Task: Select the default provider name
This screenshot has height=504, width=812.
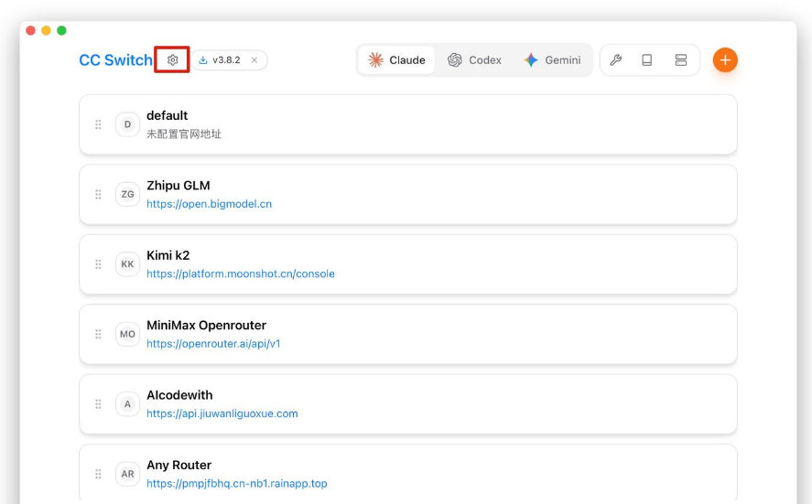Action: [167, 115]
